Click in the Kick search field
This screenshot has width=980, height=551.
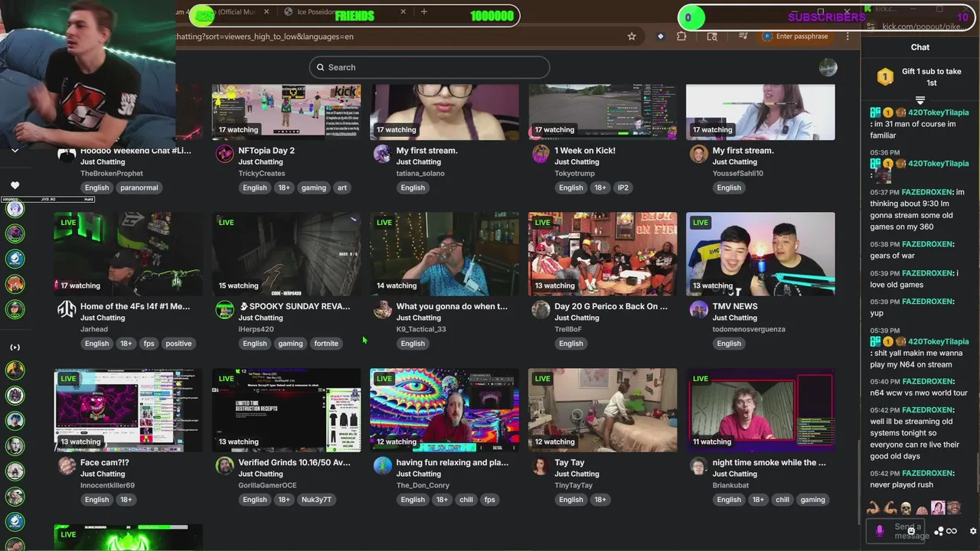tap(429, 67)
